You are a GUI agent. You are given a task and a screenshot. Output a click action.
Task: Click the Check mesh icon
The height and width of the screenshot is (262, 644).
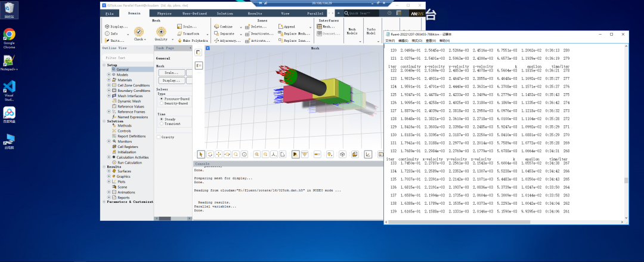point(139,32)
